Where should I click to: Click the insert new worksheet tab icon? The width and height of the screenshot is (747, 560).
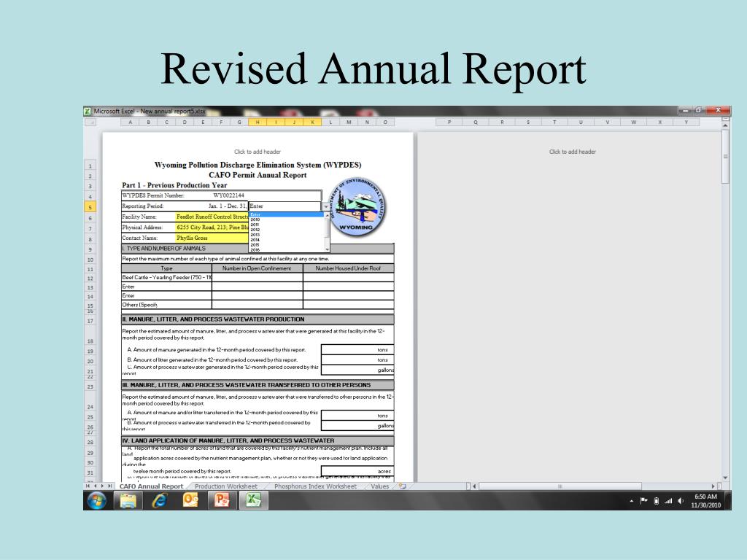coord(403,486)
